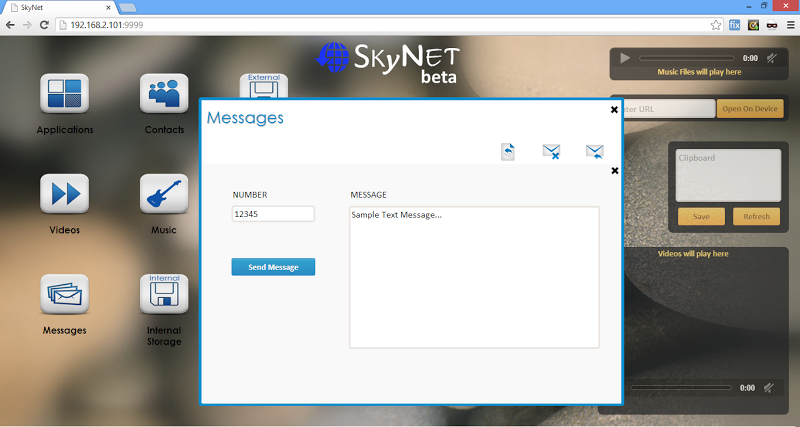Click the Open On Device button

point(750,109)
